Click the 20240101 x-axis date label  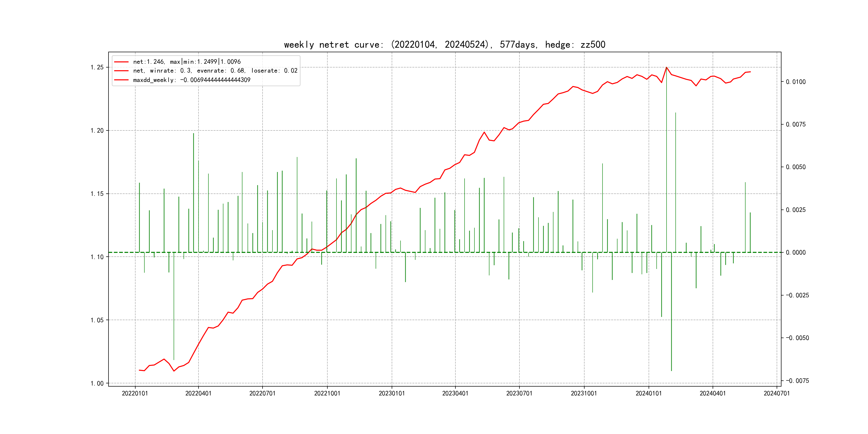click(648, 393)
